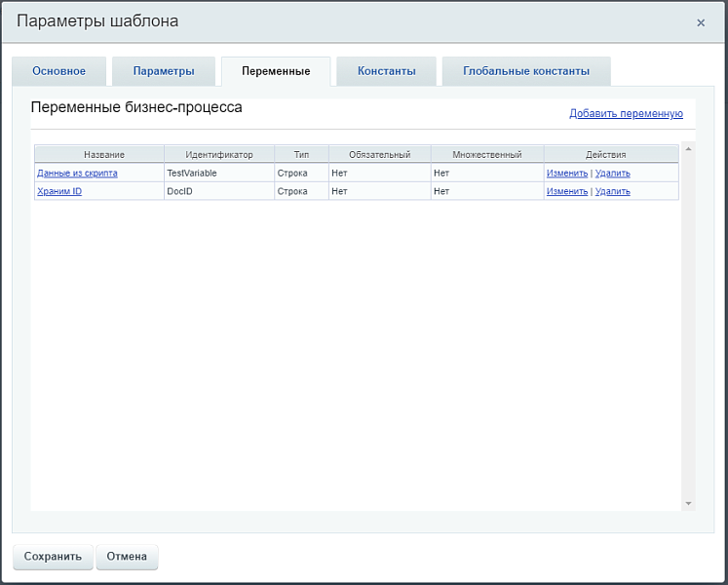Click Удалить for the DocID row
728x585 pixels.
click(x=612, y=191)
